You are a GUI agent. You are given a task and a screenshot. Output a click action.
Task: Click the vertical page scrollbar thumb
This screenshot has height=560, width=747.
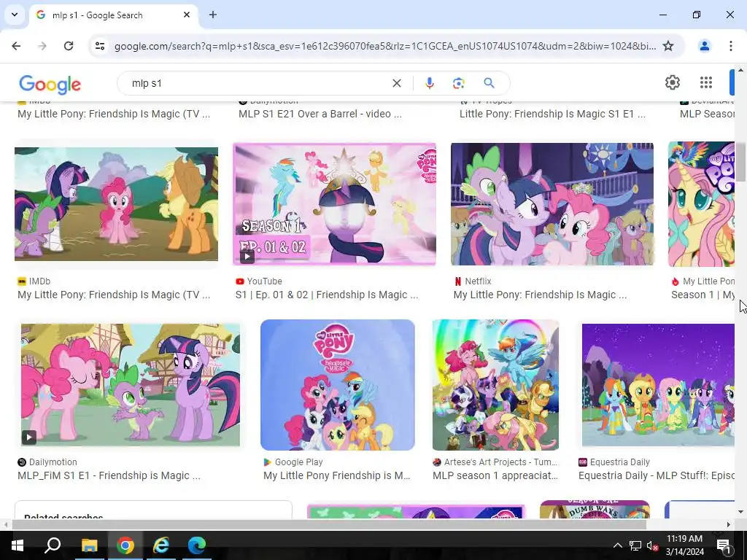(x=740, y=162)
